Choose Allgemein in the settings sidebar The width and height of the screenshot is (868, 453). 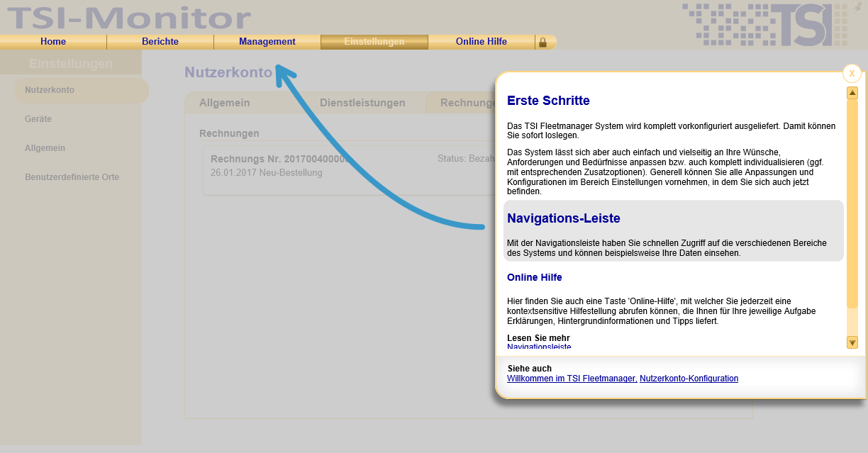[45, 148]
